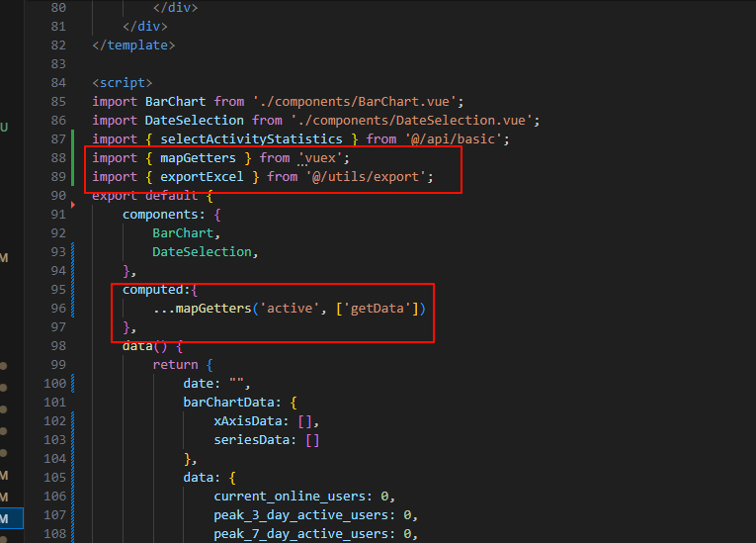
Task: Click the seriesData property
Action: point(255,440)
